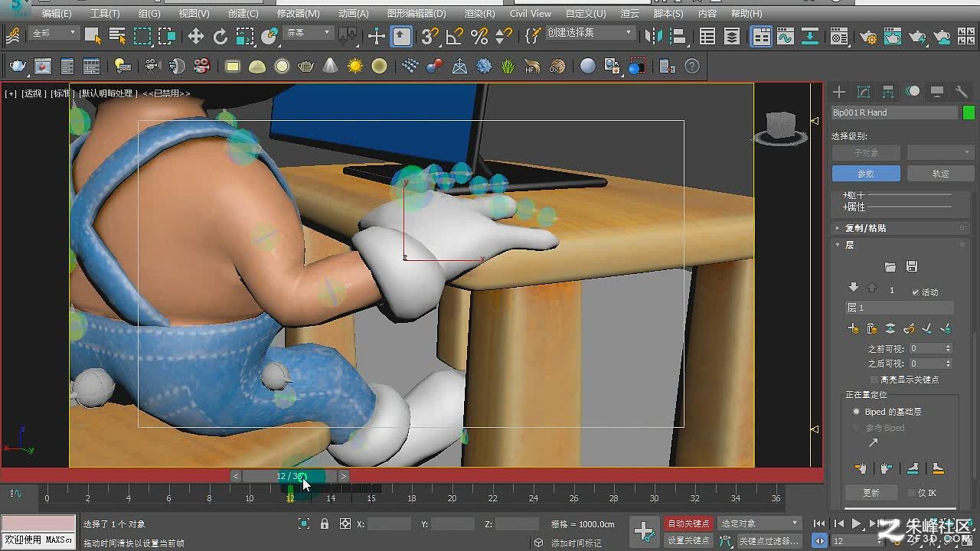Click the X coordinate input field
Viewport: 980px width, 551px height.
pyautogui.click(x=390, y=524)
